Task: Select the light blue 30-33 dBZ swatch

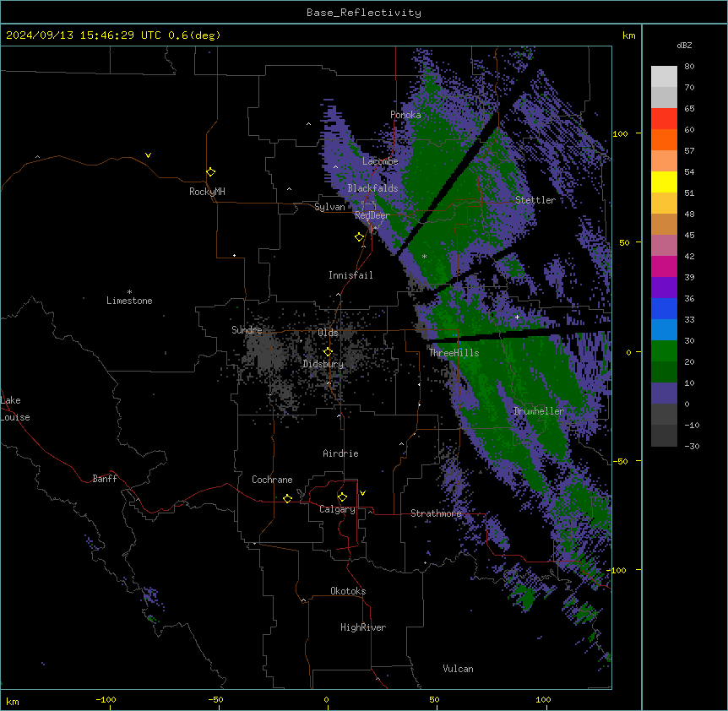Action: pos(664,329)
